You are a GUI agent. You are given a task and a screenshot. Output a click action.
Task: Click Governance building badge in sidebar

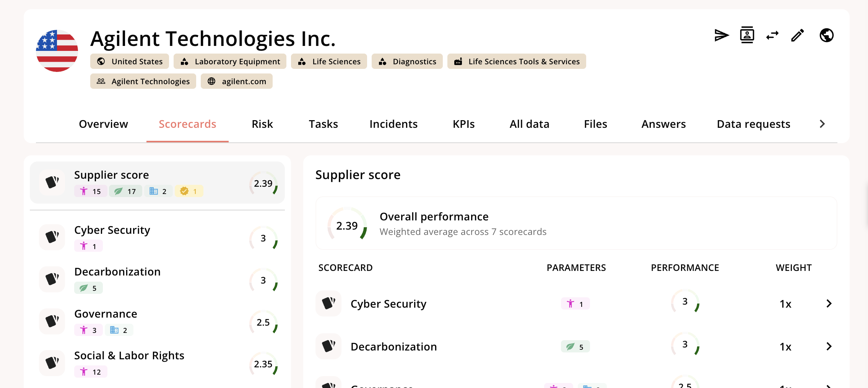click(119, 330)
